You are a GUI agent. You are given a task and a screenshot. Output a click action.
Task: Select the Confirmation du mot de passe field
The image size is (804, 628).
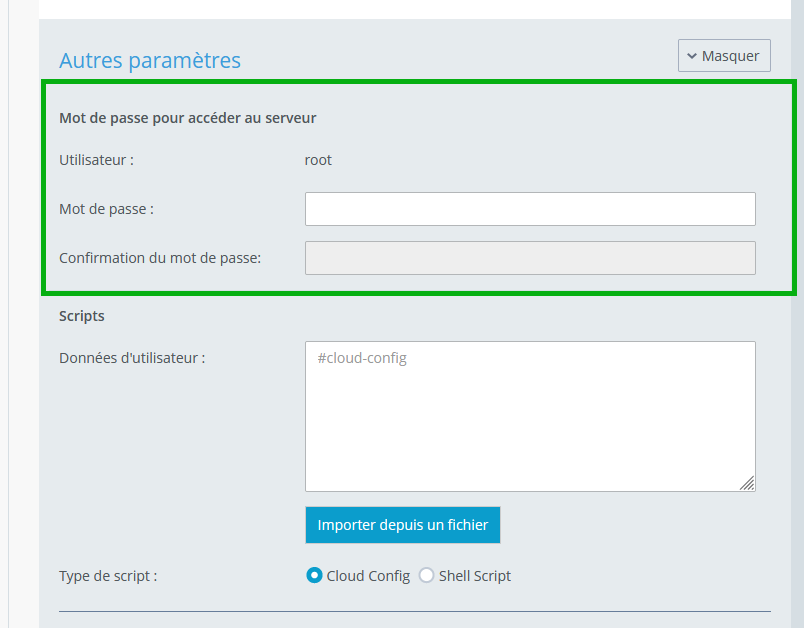530,258
